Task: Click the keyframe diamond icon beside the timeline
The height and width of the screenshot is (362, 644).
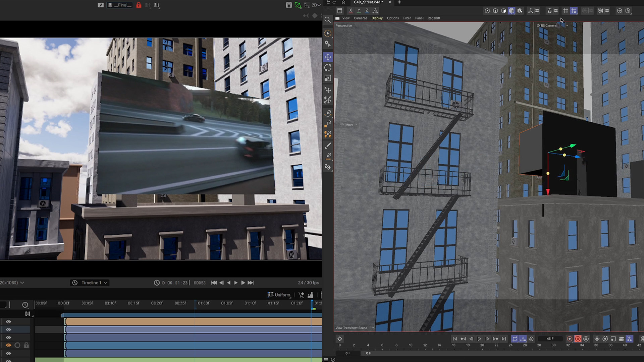Action: coord(339,339)
